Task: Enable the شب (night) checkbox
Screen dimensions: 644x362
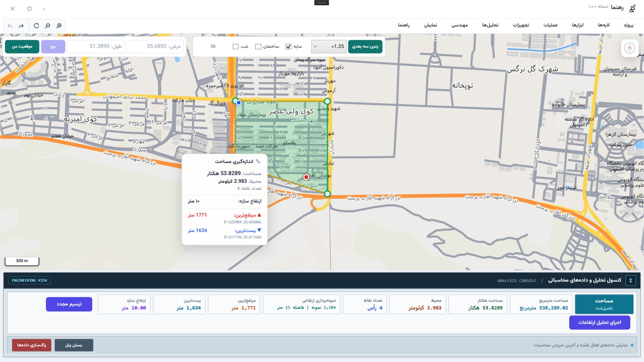Action: [x=235, y=47]
